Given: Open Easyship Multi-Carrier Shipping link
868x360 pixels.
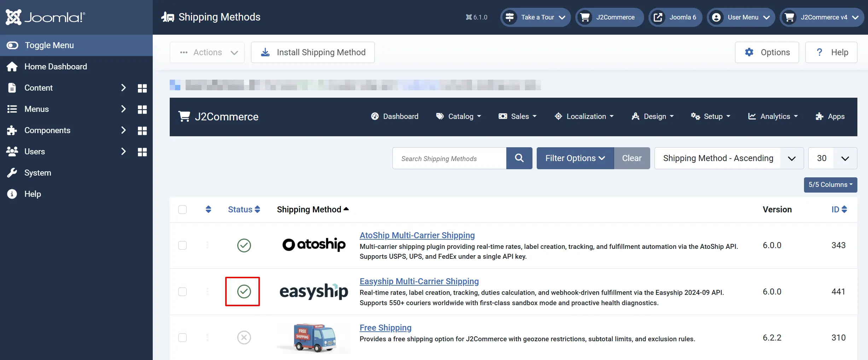Looking at the screenshot, I should pyautogui.click(x=419, y=281).
